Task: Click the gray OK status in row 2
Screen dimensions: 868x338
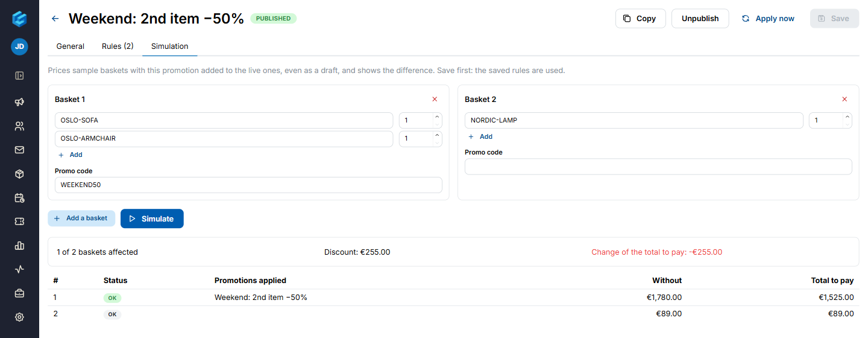Action: pos(112,314)
